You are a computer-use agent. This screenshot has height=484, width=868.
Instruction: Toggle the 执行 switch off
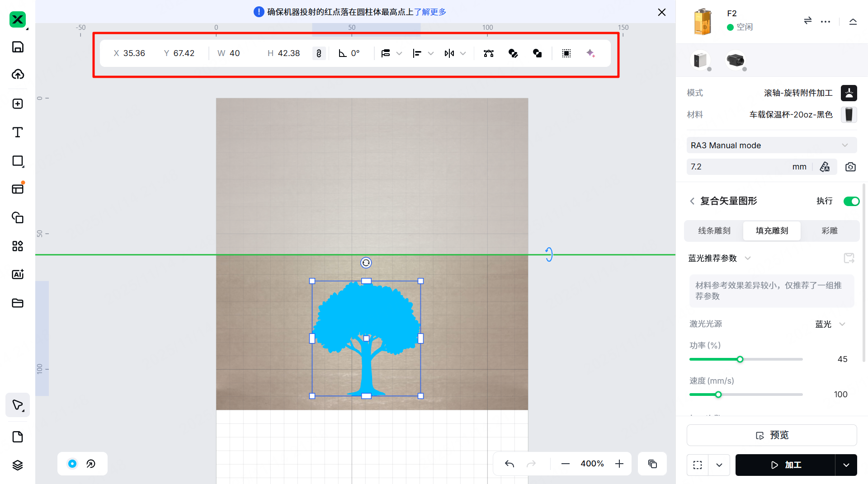(x=851, y=201)
